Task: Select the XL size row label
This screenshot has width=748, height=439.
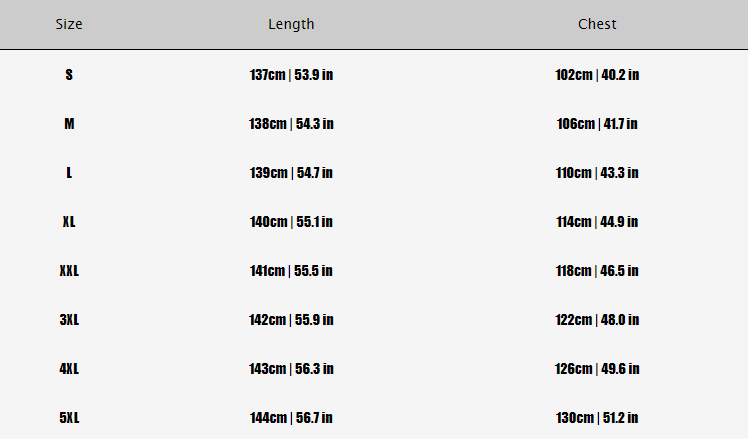Action: [69, 222]
